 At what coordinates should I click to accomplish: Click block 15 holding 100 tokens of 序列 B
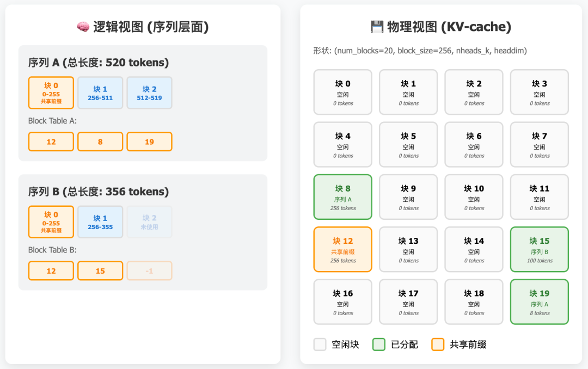[x=539, y=249]
